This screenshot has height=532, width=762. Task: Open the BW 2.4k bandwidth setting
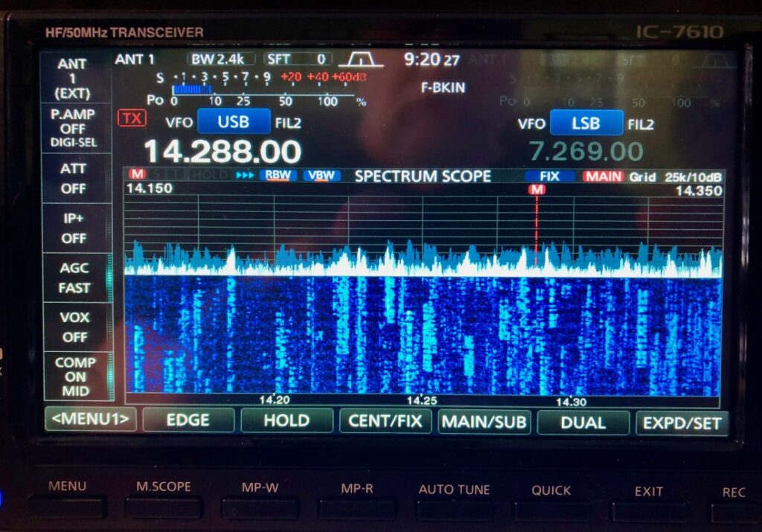220,59
